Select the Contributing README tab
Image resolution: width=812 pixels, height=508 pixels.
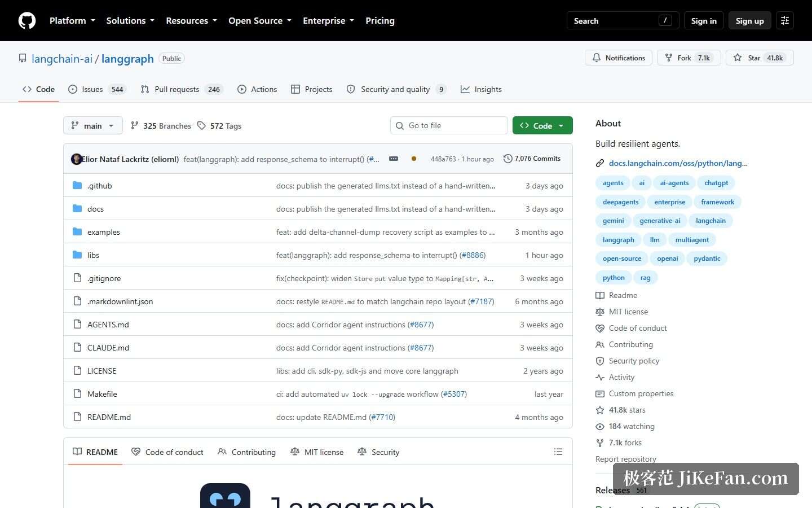(247, 452)
